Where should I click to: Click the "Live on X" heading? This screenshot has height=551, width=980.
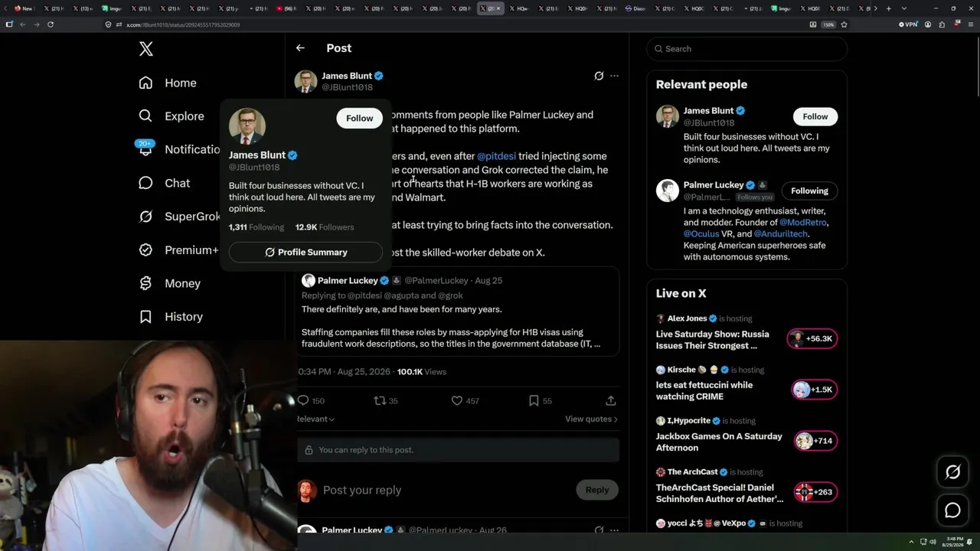pos(681,293)
